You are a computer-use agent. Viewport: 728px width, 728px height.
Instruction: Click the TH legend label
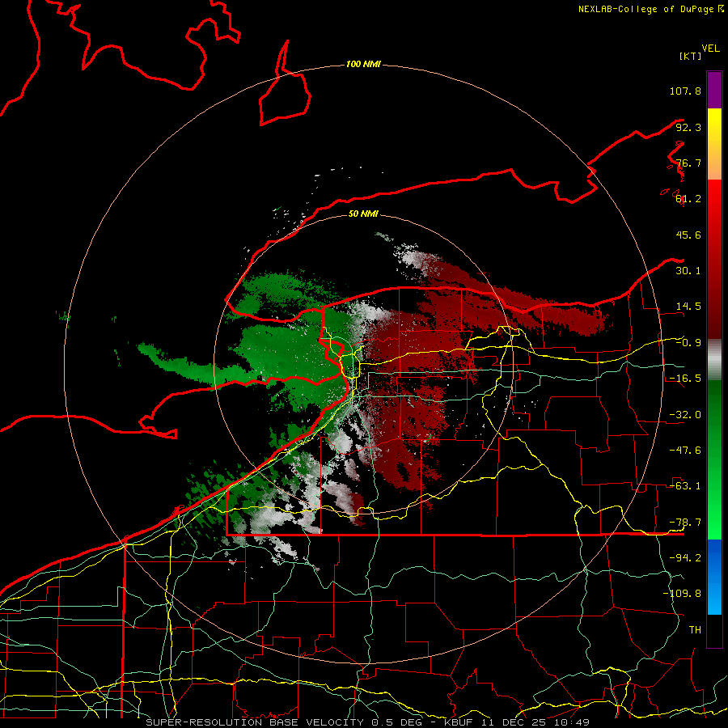[695, 630]
